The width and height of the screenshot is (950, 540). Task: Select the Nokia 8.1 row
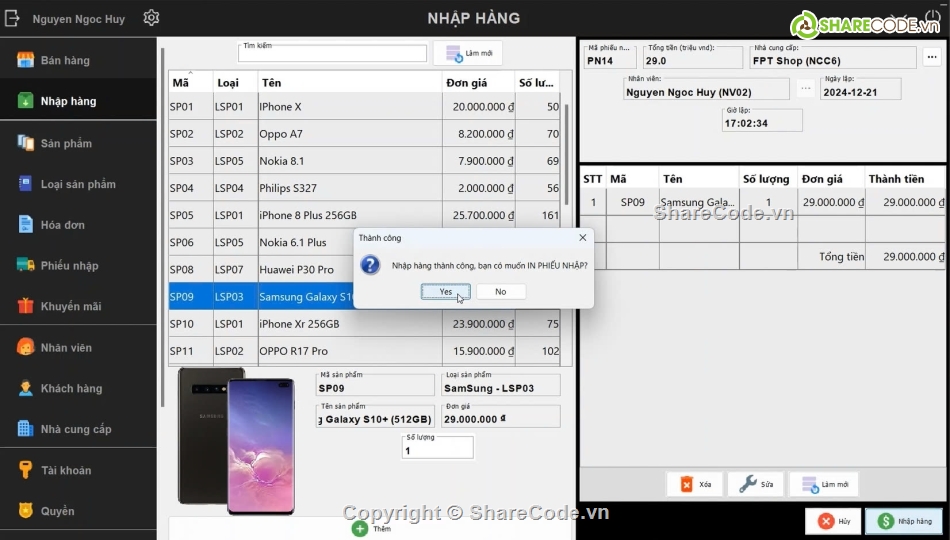pyautogui.click(x=364, y=161)
